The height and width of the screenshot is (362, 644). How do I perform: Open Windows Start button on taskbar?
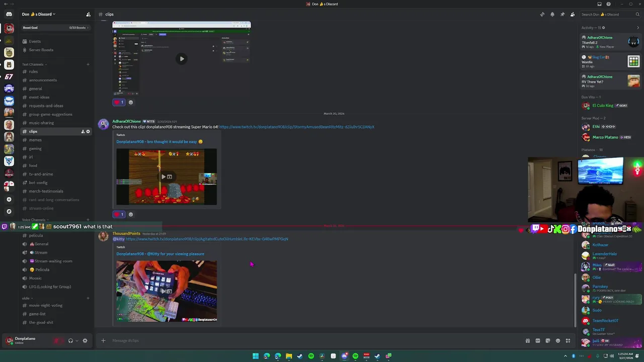pos(256,356)
